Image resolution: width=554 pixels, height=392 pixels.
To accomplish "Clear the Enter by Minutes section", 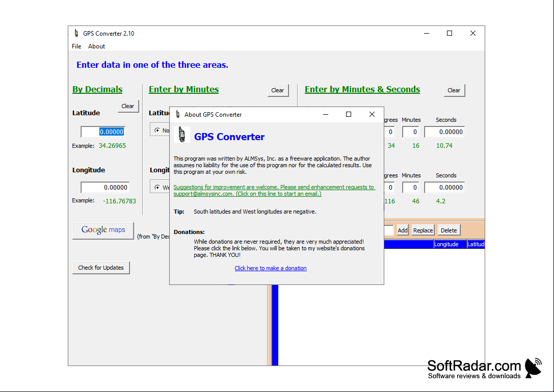I will (278, 90).
